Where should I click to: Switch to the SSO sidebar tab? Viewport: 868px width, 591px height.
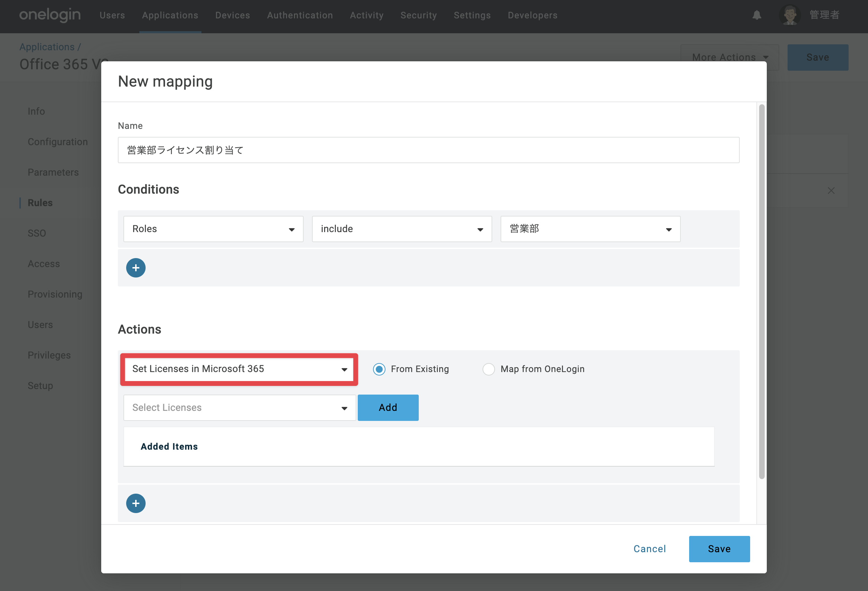37,233
